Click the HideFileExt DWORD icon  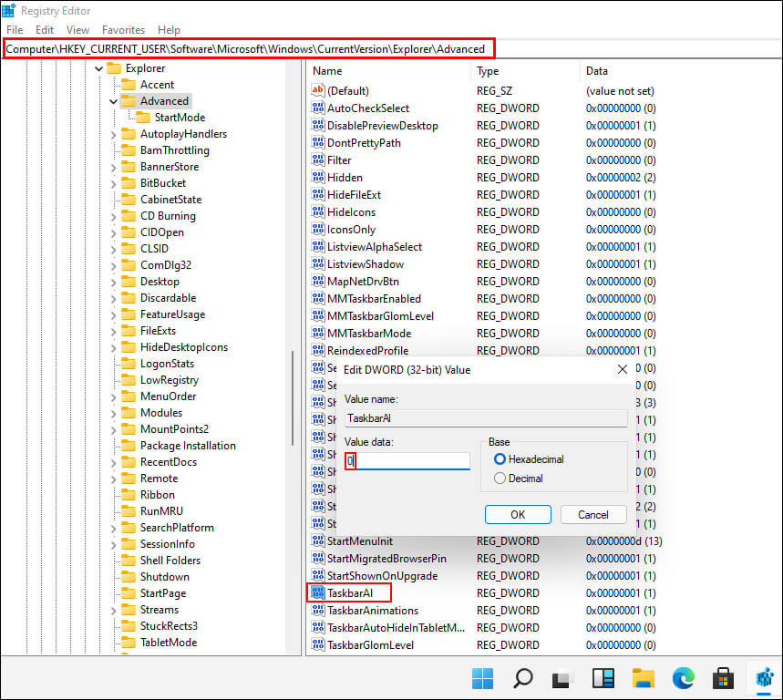pos(317,195)
